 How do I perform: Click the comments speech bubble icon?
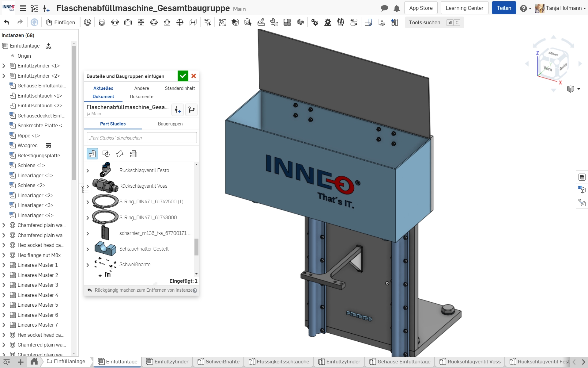click(x=384, y=8)
